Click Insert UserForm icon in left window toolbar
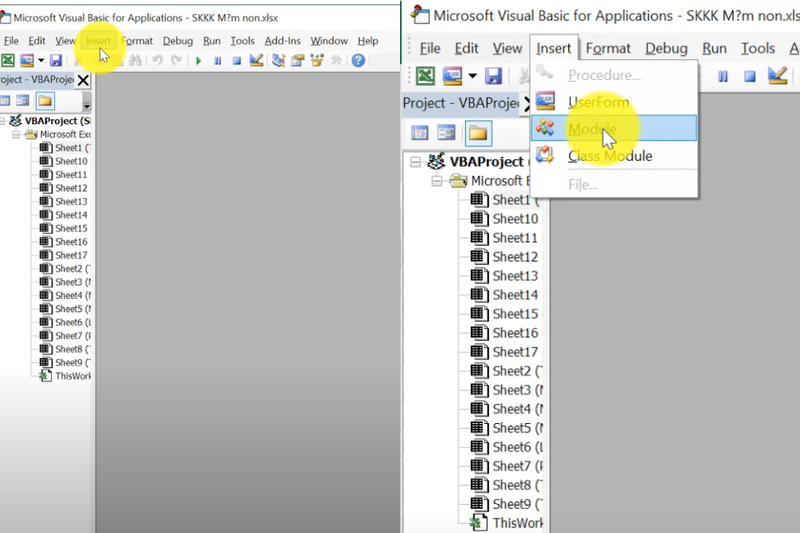 click(27, 61)
